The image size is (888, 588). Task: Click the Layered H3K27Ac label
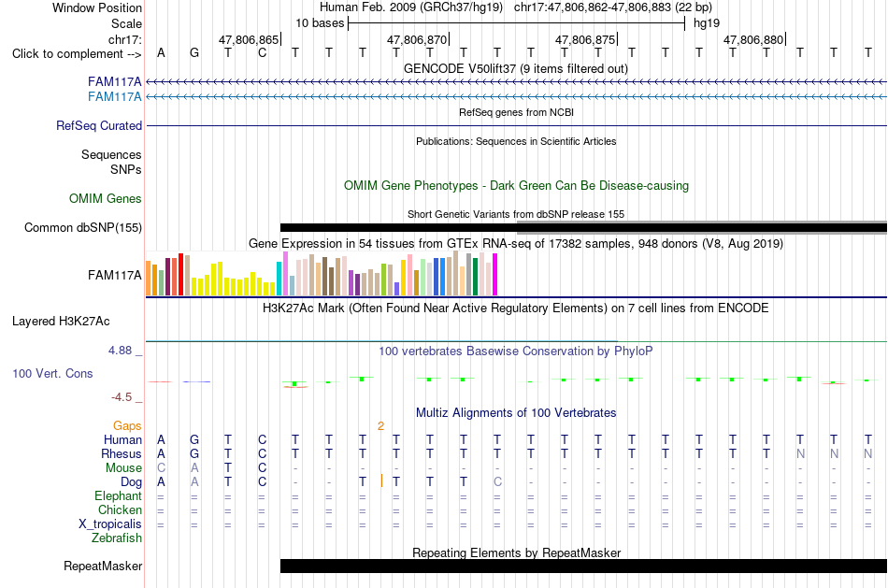(61, 322)
